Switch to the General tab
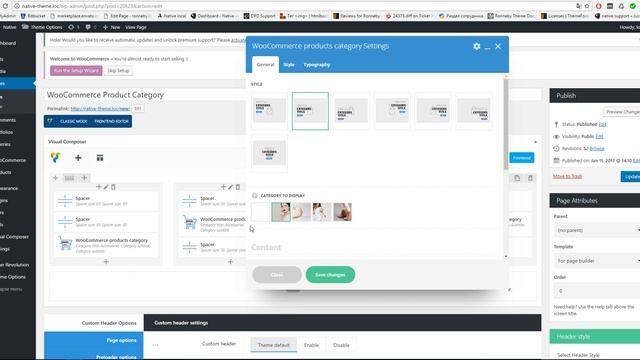This screenshot has width=640, height=360. click(265, 64)
